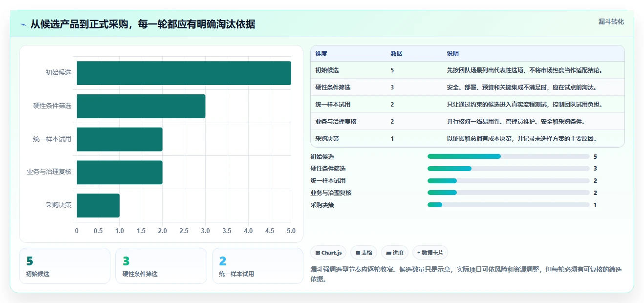Click value 3 in the 硬性条件筛选 table row
The image size is (644, 303).
[x=392, y=87]
